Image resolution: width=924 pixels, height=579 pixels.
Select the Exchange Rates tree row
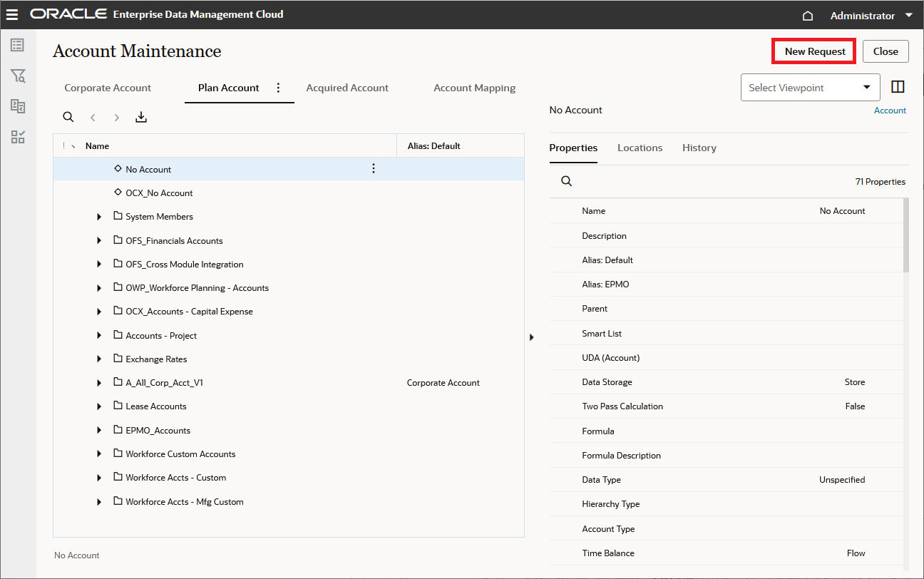click(289, 359)
